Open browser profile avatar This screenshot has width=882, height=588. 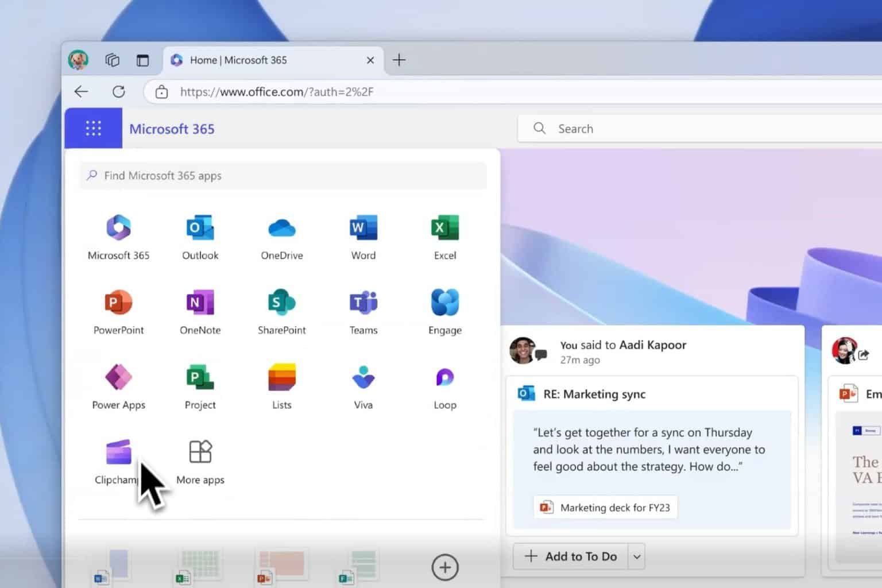(x=78, y=60)
